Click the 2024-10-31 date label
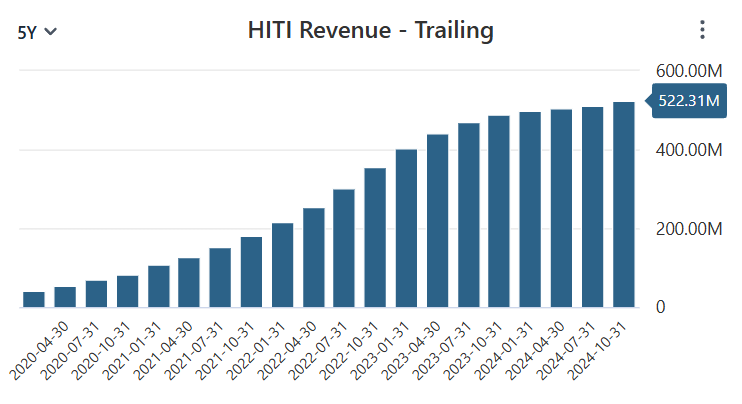The image size is (742, 404). (x=597, y=351)
